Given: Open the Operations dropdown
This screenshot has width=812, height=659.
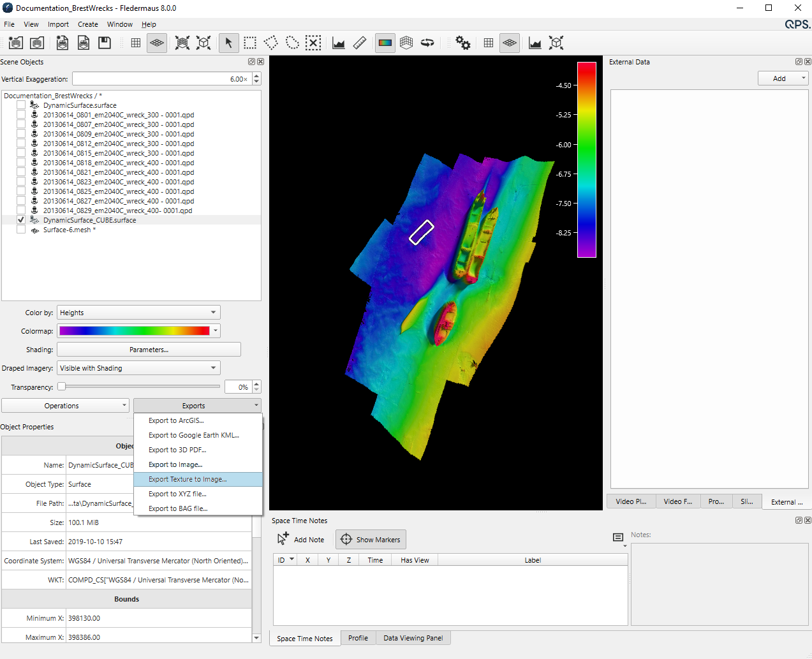Looking at the screenshot, I should point(65,406).
